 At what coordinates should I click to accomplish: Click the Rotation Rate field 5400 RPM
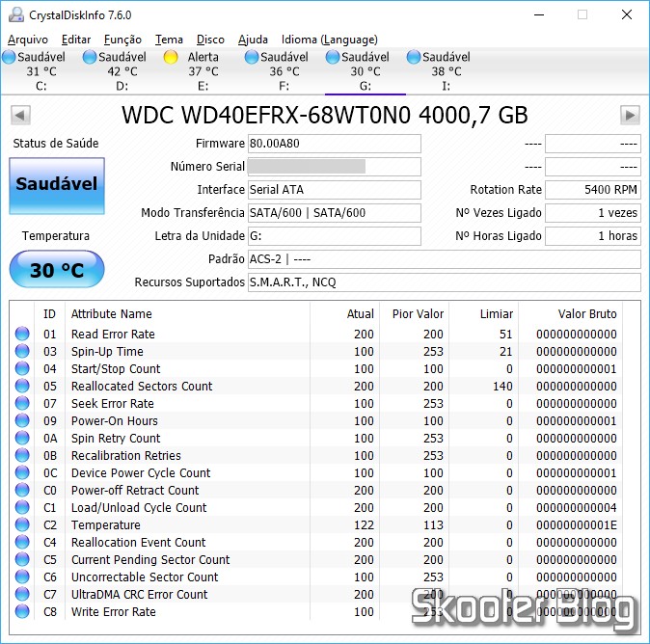tap(593, 190)
